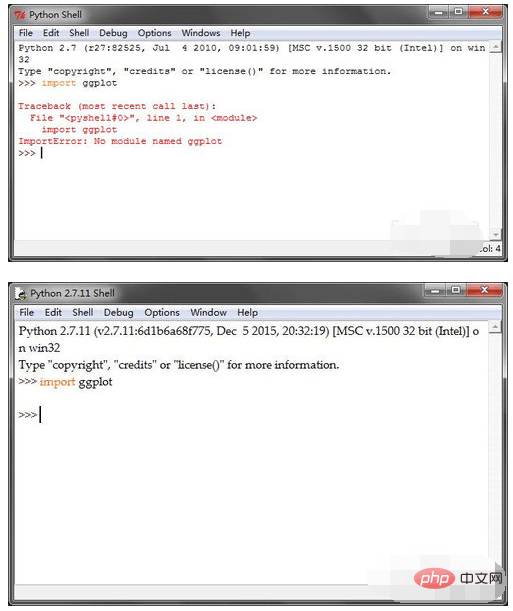This screenshot has width=513, height=611.
Task: Minimize the upper Python Shell window
Action: click(439, 12)
